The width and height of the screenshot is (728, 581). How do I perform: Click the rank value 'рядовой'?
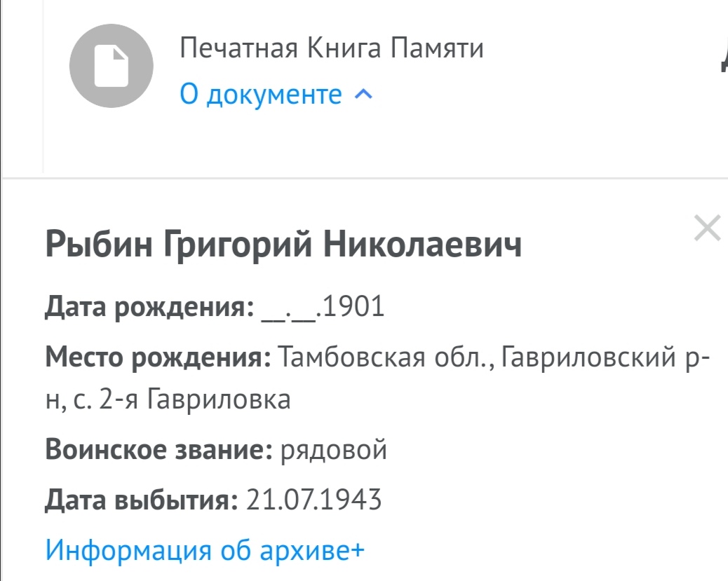pos(333,449)
